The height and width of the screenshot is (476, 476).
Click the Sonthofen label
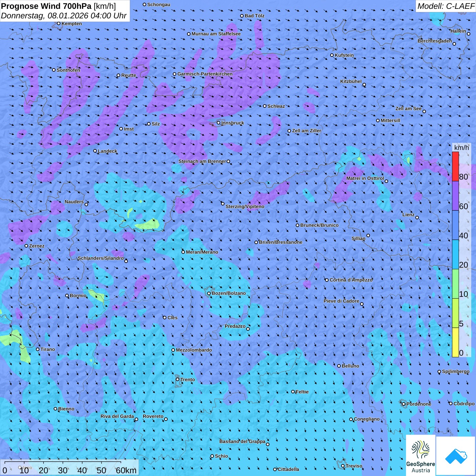click(x=69, y=70)
